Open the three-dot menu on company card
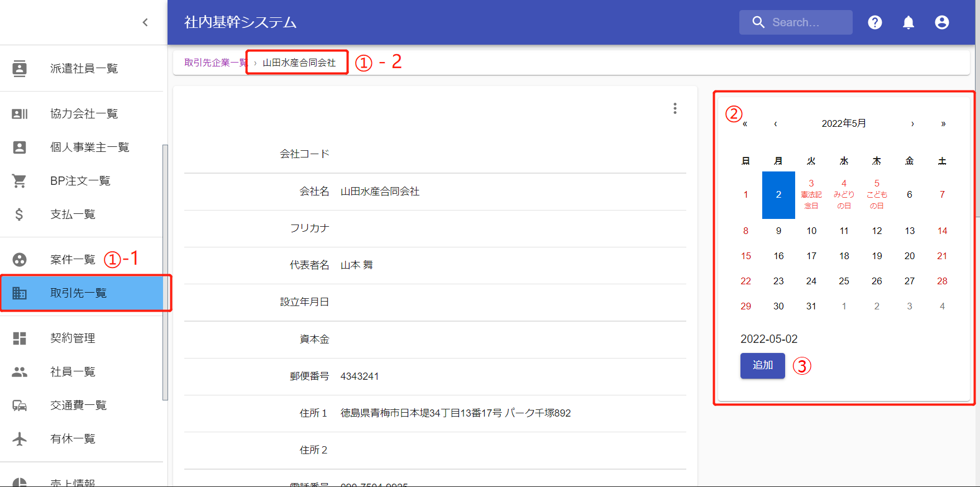980x487 pixels. click(x=675, y=108)
